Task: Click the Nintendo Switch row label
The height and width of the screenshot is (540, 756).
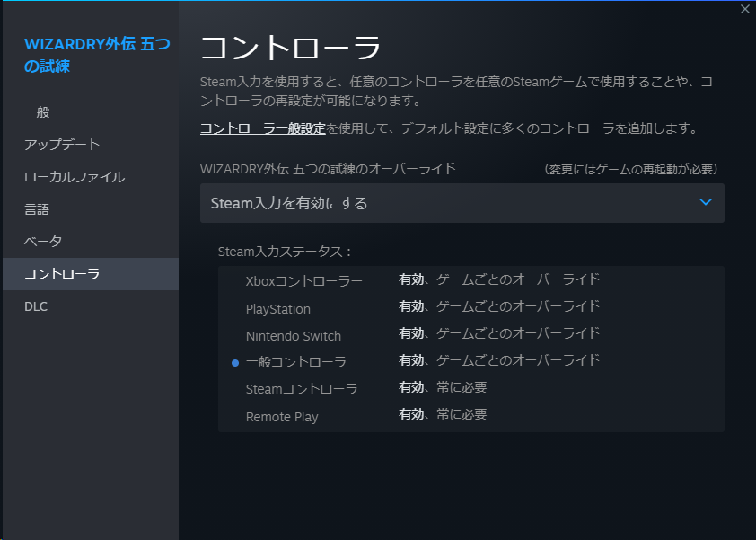Action: coord(293,336)
